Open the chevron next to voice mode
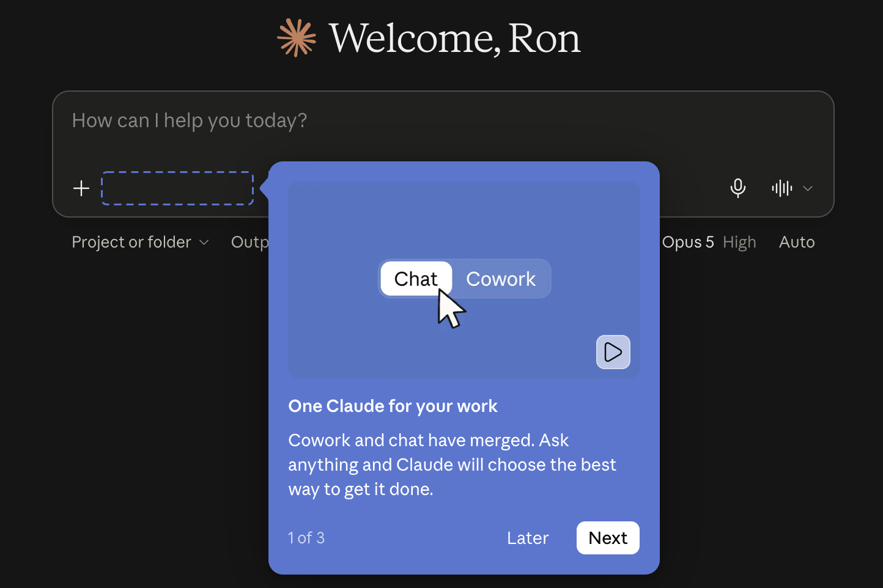The width and height of the screenshot is (883, 588). click(808, 188)
